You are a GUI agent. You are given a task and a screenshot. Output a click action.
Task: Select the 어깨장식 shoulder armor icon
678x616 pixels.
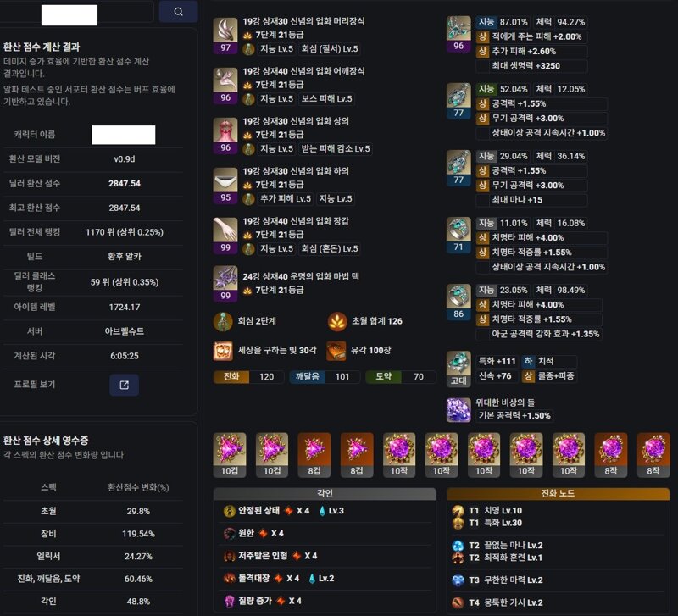click(225, 86)
